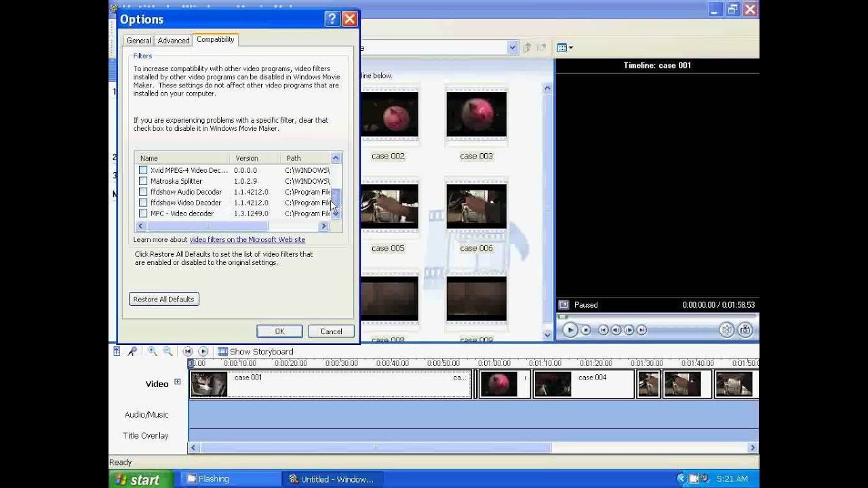Toggle the Matroska Splitter filter checkbox

pyautogui.click(x=143, y=181)
